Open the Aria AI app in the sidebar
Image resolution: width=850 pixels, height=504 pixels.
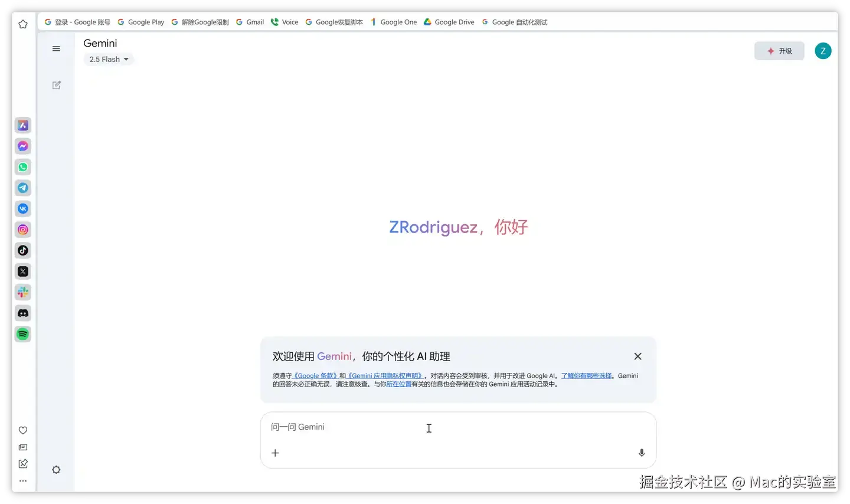23,125
